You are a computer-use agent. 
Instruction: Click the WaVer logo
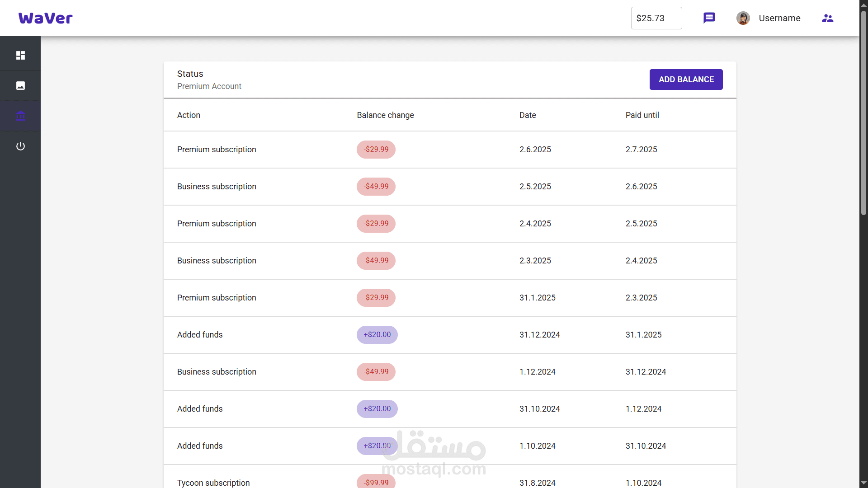coord(45,18)
